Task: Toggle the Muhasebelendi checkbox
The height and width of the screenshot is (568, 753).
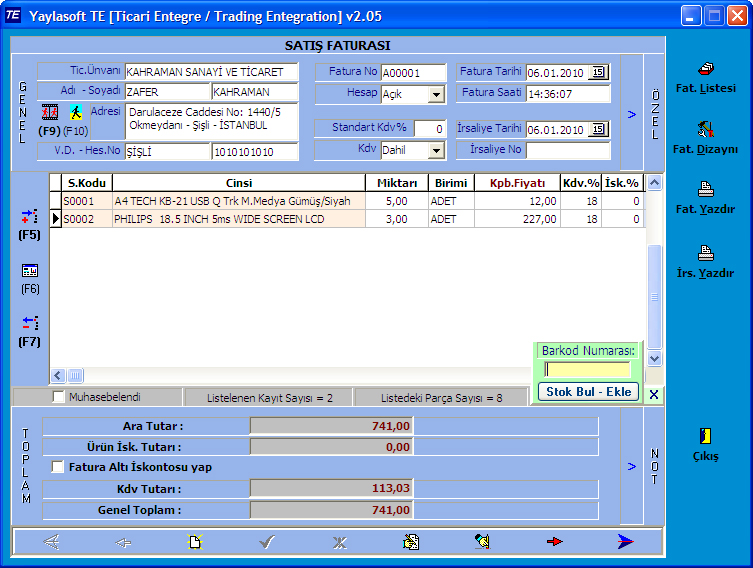Action: pyautogui.click(x=59, y=397)
